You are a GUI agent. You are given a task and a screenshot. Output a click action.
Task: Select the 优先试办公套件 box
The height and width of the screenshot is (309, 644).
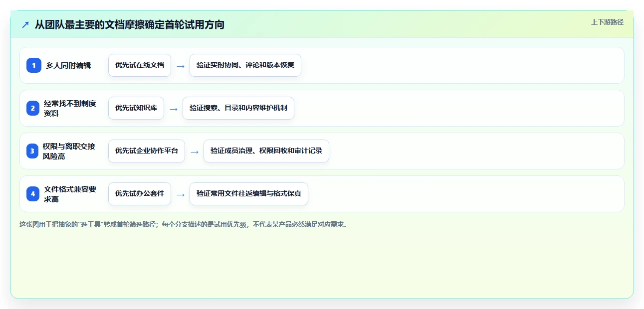click(140, 194)
